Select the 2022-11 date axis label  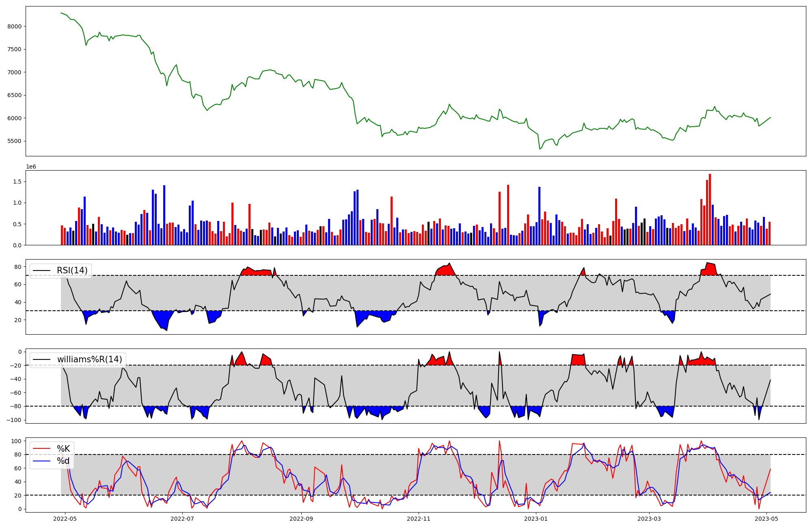pyautogui.click(x=419, y=519)
